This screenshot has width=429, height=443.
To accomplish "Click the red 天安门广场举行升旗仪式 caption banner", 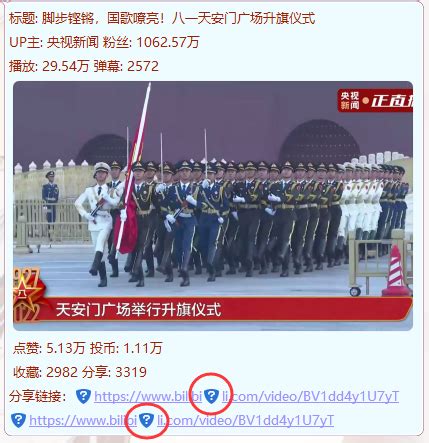I will 230,310.
